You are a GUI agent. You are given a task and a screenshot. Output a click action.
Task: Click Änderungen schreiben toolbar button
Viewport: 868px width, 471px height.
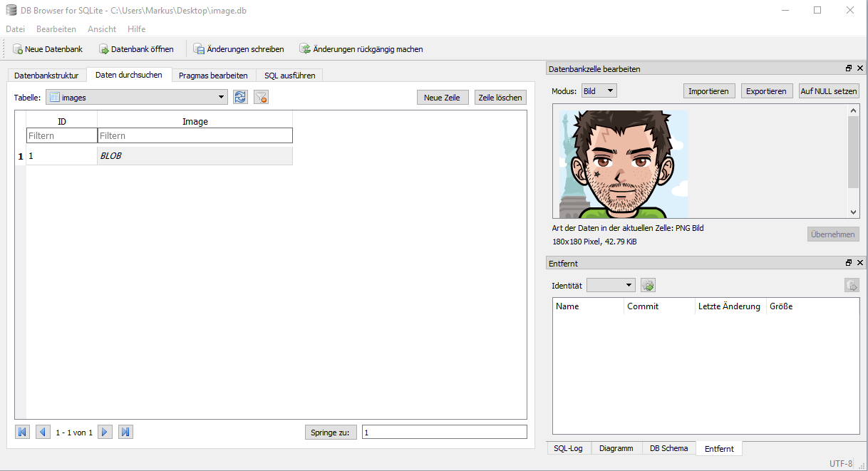point(239,49)
